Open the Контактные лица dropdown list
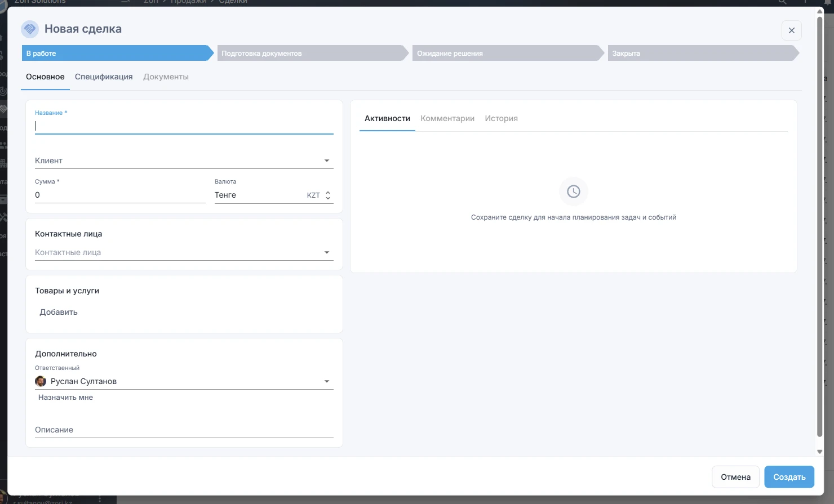This screenshot has height=504, width=834. [x=326, y=253]
